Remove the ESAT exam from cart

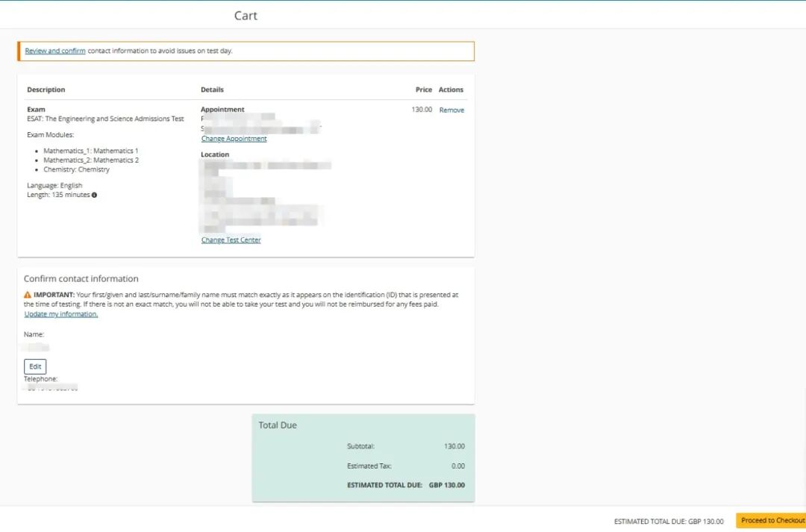pos(452,110)
